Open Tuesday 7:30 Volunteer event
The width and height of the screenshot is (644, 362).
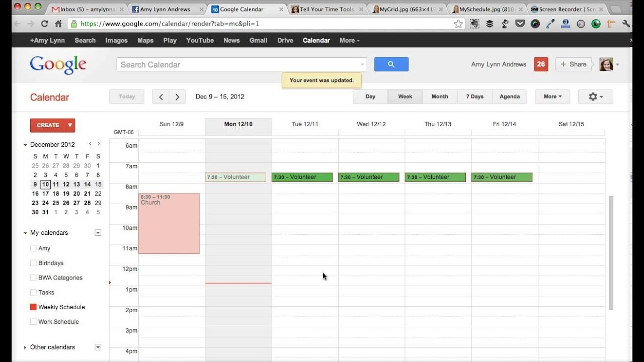[x=302, y=177]
